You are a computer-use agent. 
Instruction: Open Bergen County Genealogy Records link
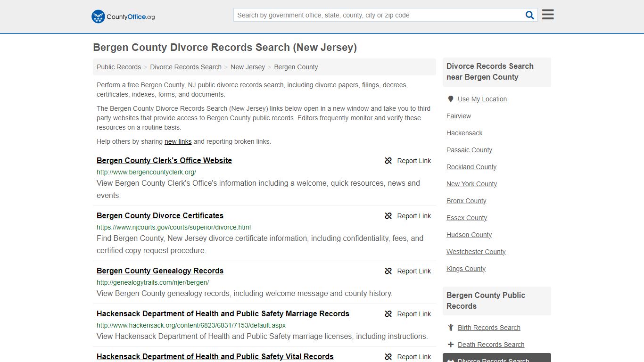point(160,271)
